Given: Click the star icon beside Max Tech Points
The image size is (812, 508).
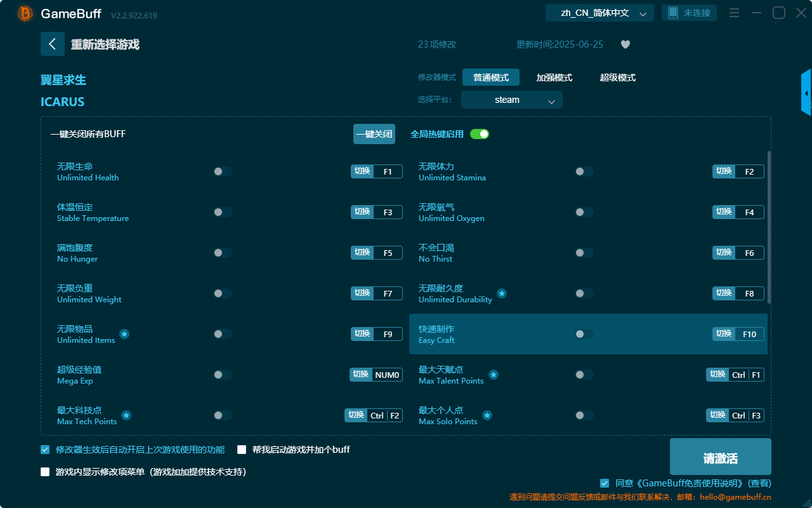Looking at the screenshot, I should point(126,415).
